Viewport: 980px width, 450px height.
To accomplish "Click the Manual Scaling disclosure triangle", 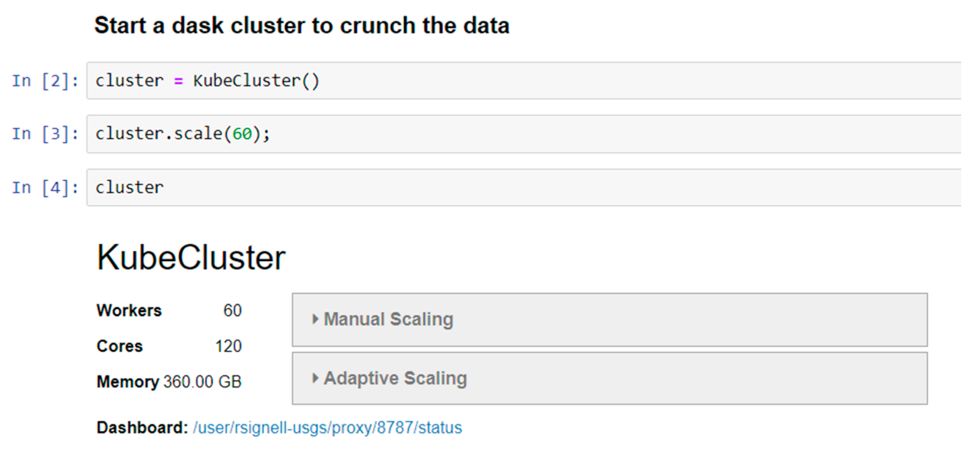I will (315, 319).
